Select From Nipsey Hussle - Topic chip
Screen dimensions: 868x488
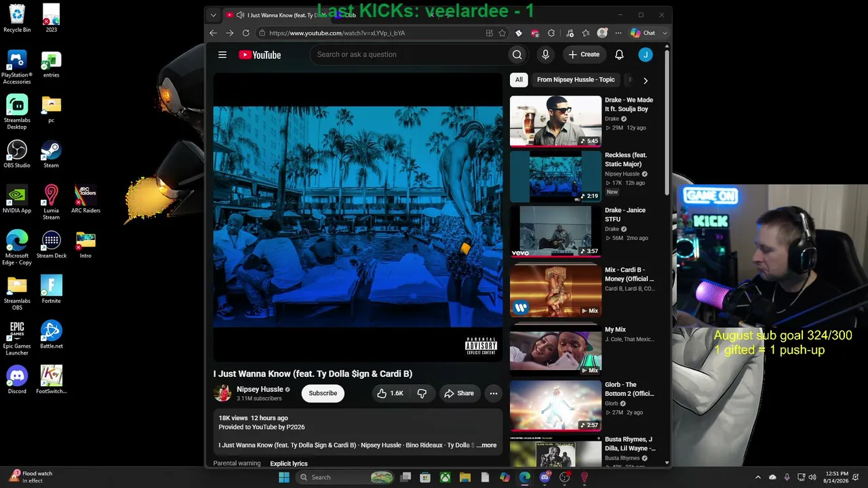pyautogui.click(x=576, y=80)
